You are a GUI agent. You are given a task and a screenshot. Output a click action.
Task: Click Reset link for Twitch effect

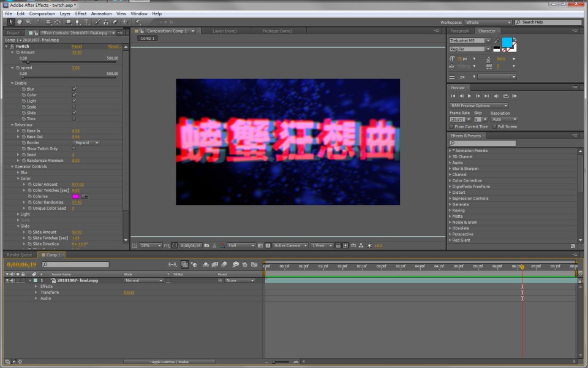tap(77, 46)
